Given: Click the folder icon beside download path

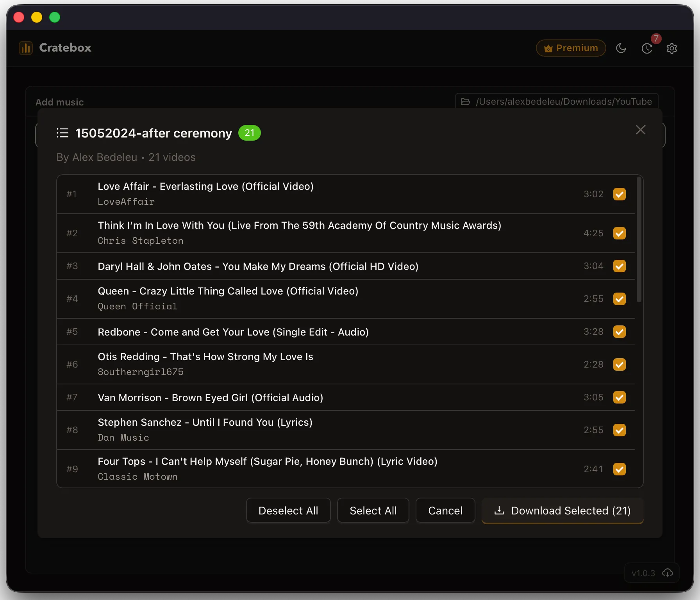Looking at the screenshot, I should click(465, 102).
